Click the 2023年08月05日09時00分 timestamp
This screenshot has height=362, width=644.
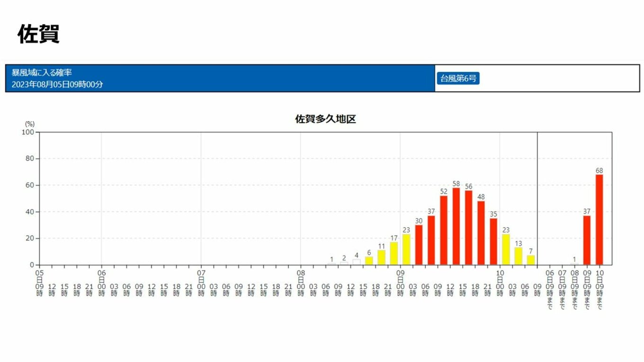[x=57, y=85]
